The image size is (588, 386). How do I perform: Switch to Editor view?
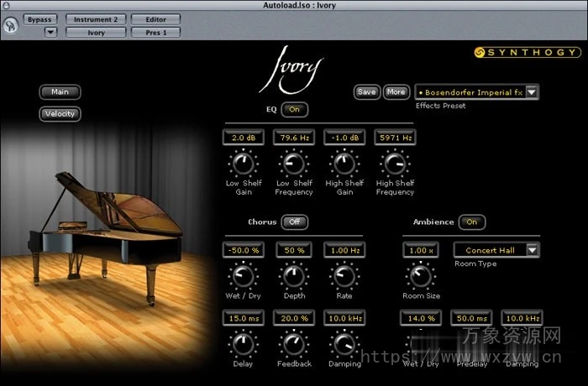[x=155, y=19]
